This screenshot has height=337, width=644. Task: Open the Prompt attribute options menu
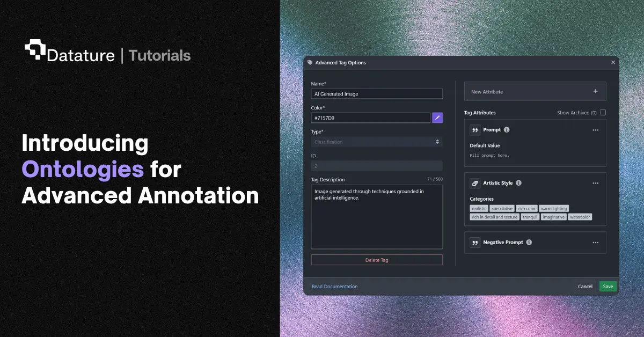pos(595,129)
